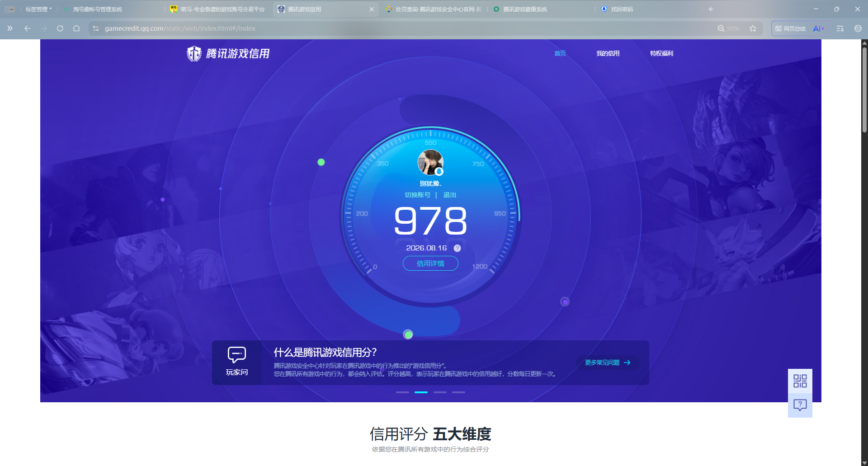Screen dimensions: 868x466
Task: Show the QR code panel
Action: (800, 381)
